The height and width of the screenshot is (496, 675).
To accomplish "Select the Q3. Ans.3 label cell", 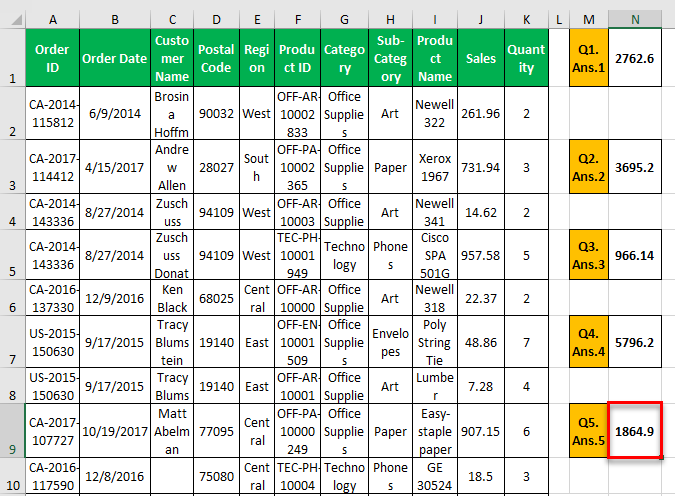I will (x=588, y=255).
